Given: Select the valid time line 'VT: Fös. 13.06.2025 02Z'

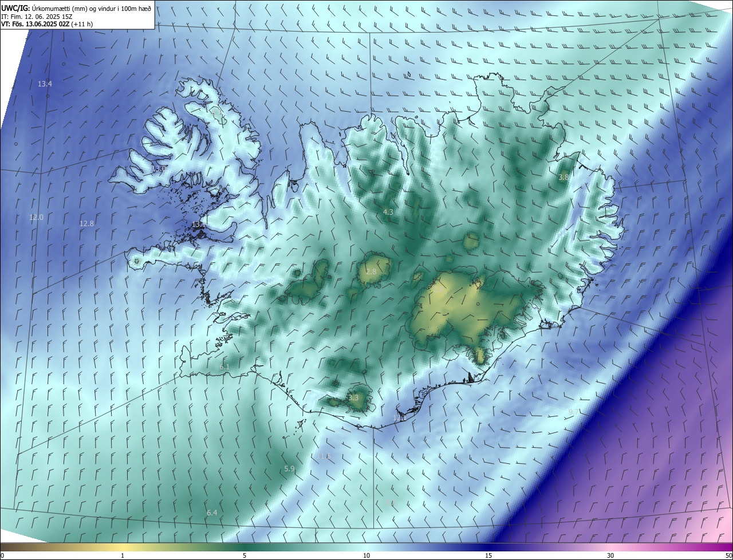Looking at the screenshot, I should coord(36,24).
